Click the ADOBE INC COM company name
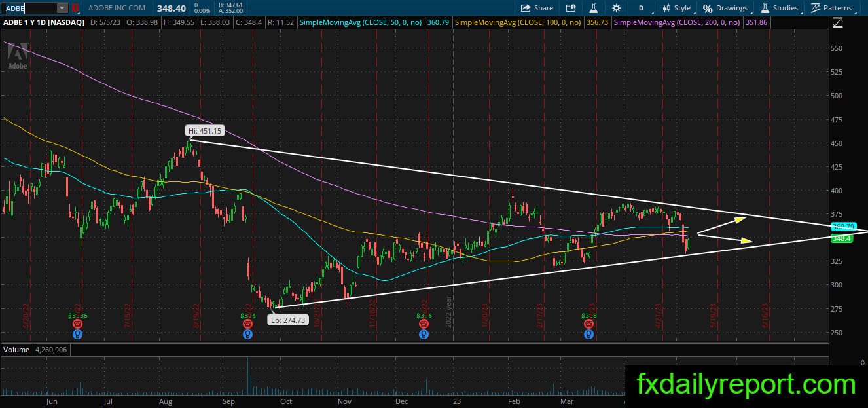Image resolution: width=868 pixels, height=408 pixels. pos(116,8)
